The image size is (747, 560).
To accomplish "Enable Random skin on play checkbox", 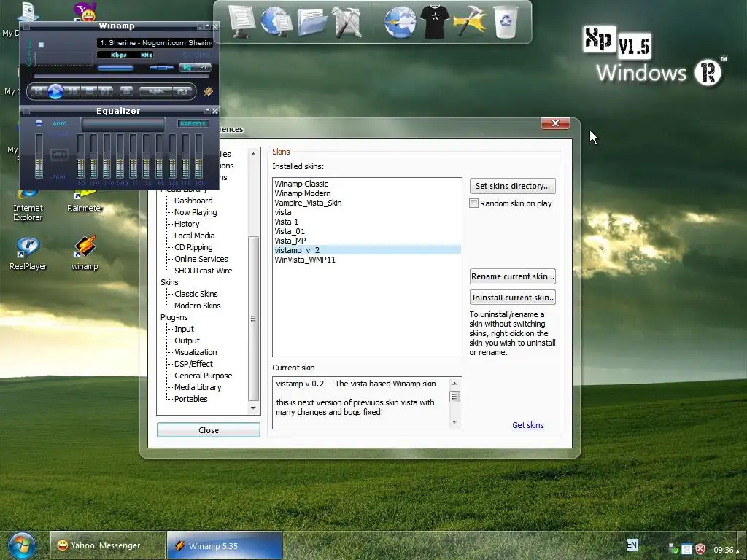I will [x=474, y=203].
